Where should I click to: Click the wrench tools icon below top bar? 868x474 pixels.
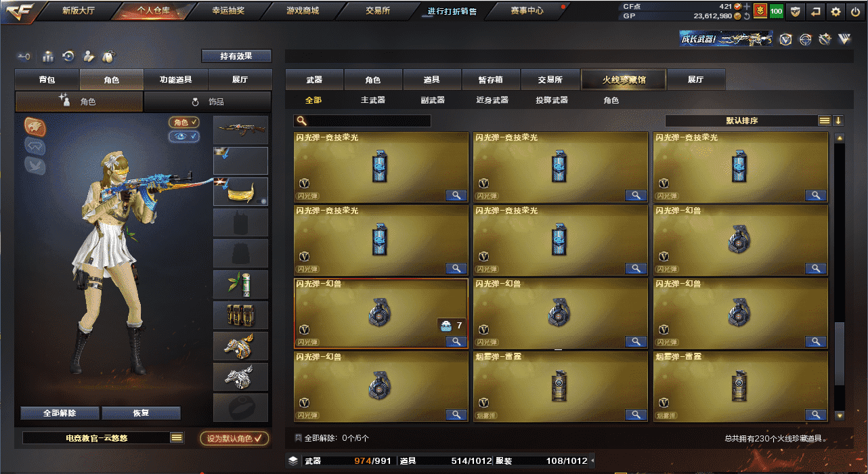(x=825, y=39)
